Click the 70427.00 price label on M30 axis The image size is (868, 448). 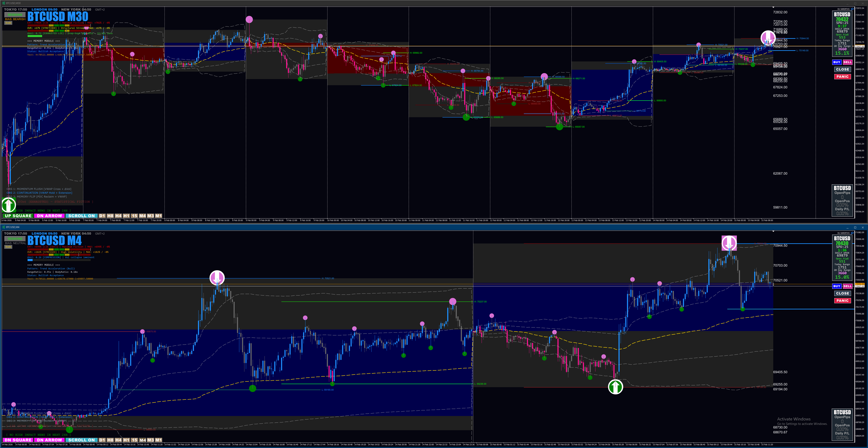(x=860, y=46)
